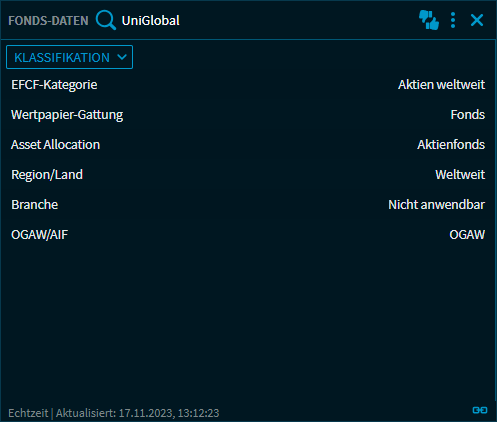Click the chevron arrow next to Klassifikation
Image resolution: width=497 pixels, height=422 pixels.
coord(122,57)
